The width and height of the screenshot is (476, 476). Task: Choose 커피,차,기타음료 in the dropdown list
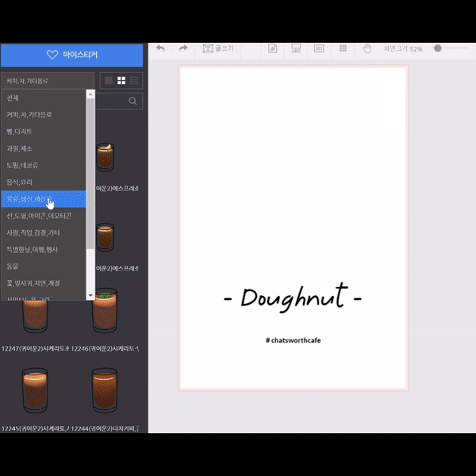pos(44,115)
